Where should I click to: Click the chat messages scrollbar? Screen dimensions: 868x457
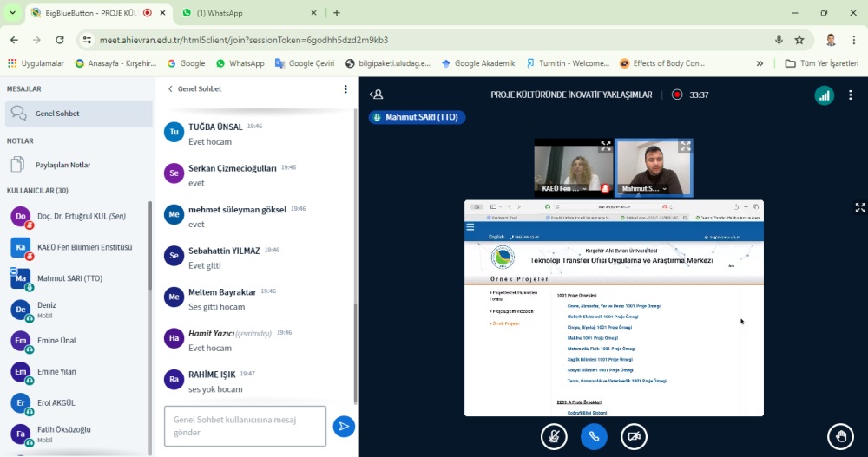tap(355, 260)
